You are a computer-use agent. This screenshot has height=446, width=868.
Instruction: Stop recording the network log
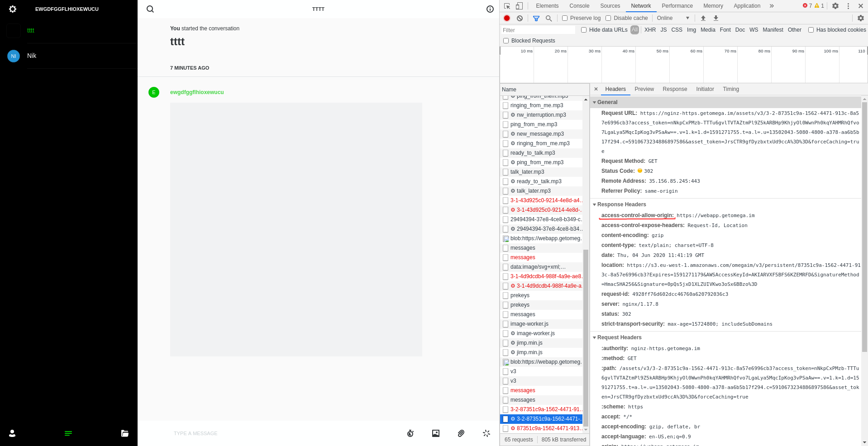506,18
